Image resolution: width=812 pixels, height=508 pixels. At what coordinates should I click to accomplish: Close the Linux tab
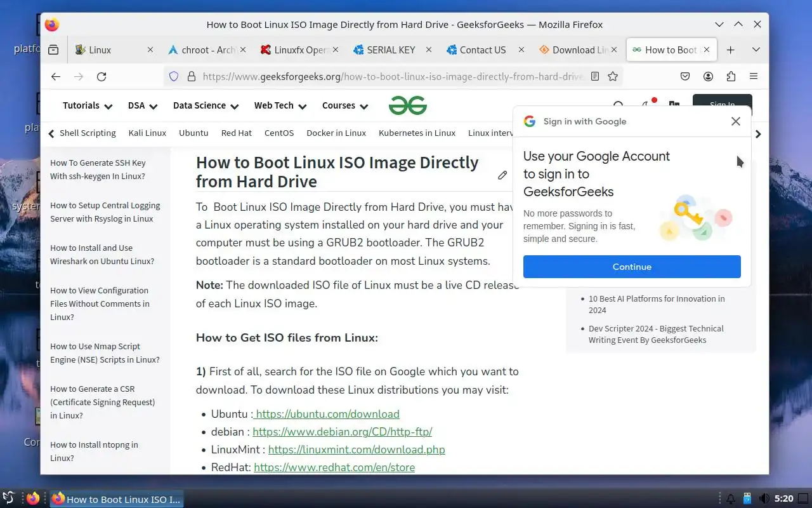click(150, 50)
